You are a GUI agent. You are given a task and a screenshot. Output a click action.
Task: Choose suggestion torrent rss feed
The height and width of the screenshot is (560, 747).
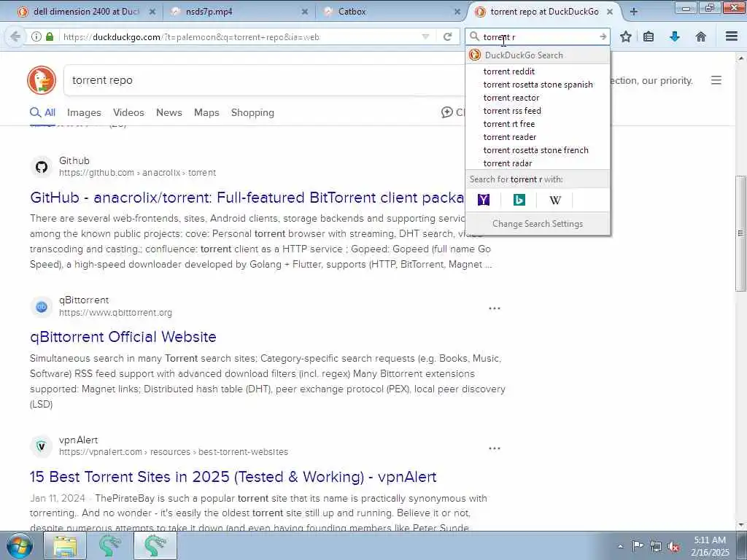(x=538, y=111)
